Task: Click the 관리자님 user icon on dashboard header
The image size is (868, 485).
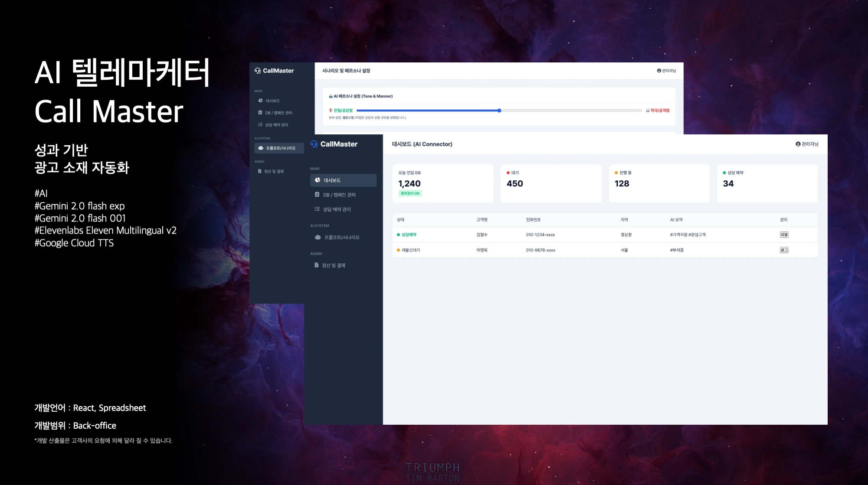Action: [798, 144]
